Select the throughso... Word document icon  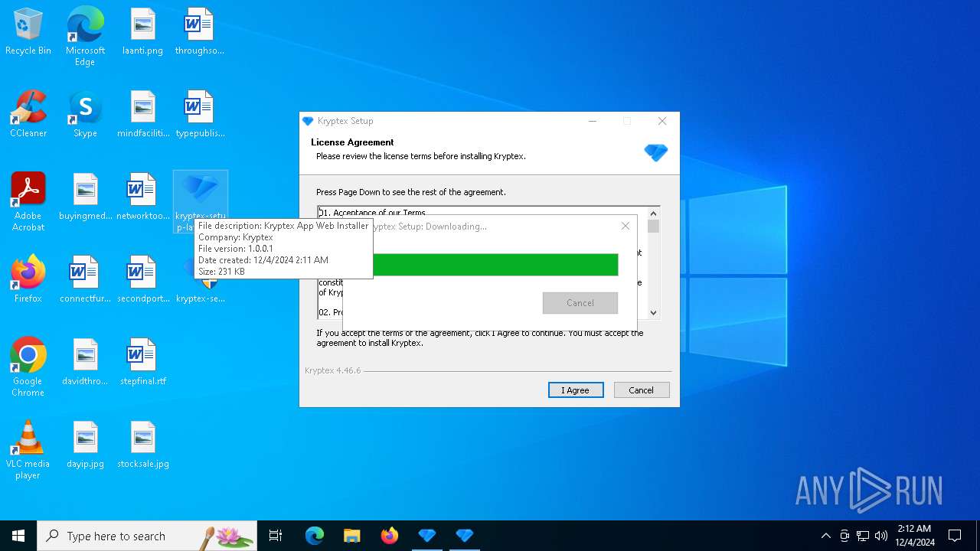point(199,32)
